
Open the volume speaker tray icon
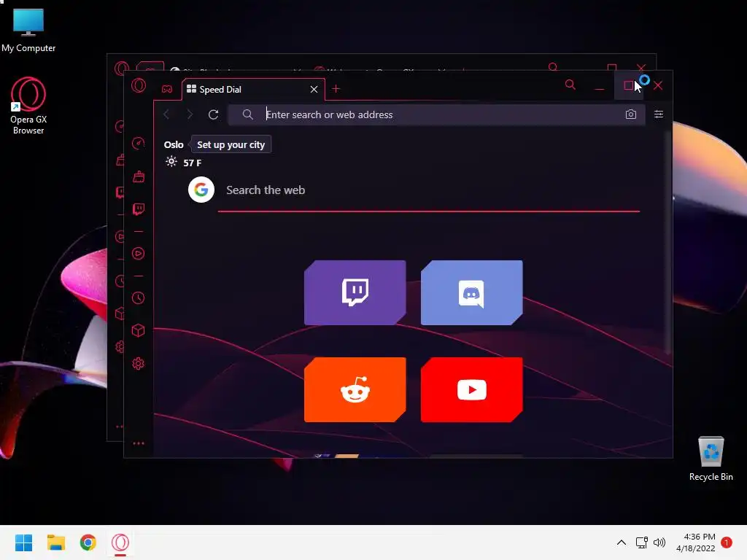click(x=659, y=542)
